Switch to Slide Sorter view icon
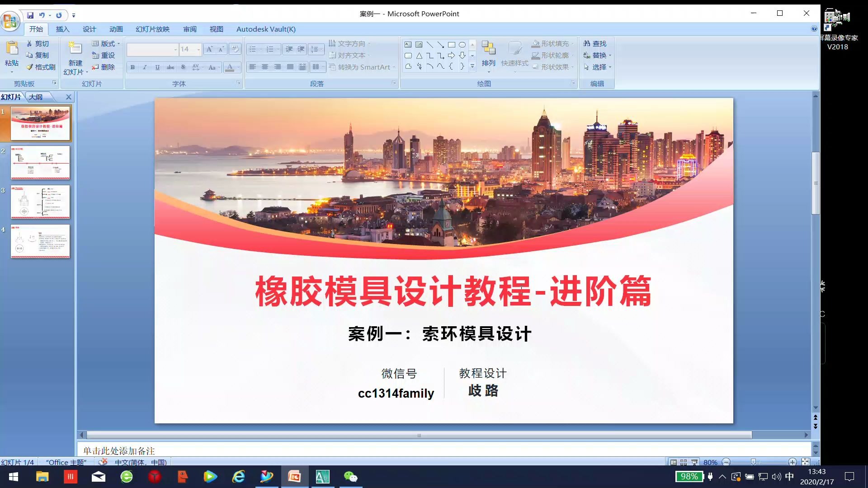This screenshot has width=868, height=488. [684, 462]
